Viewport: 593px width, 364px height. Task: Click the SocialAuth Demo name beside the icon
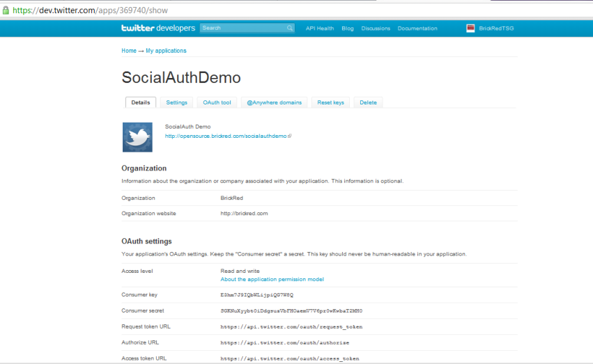pyautogui.click(x=187, y=127)
